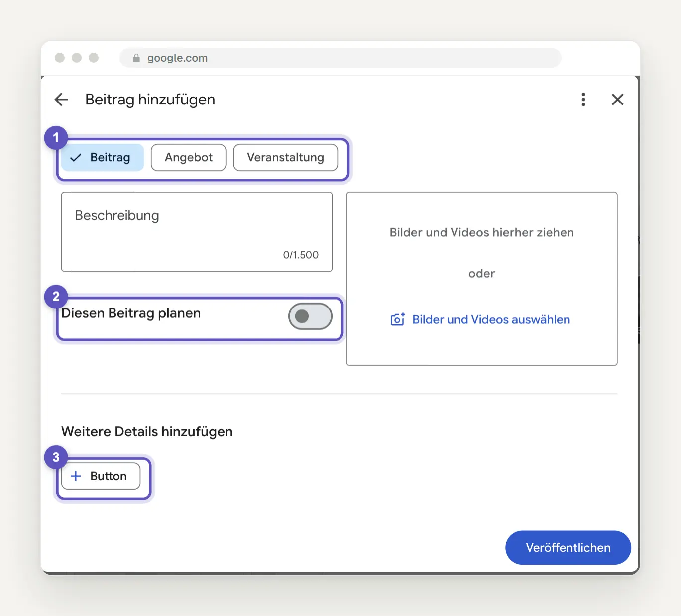
Task: Click the Weitere Details hinzufügen heading
Action: click(x=147, y=431)
